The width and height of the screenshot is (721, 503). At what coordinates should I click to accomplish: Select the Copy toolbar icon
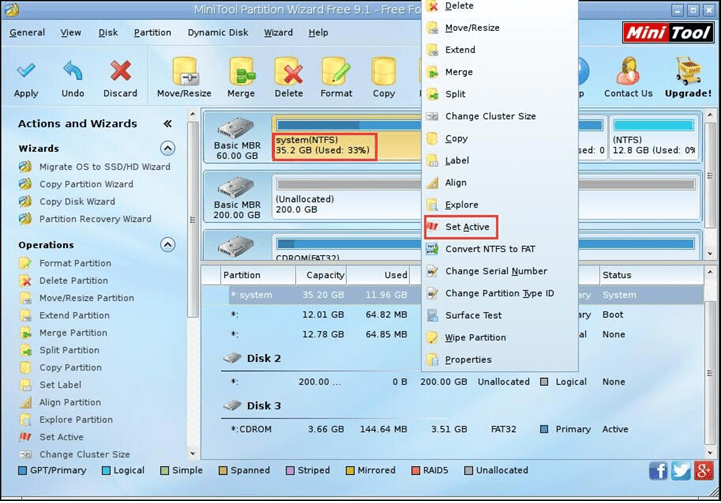point(383,77)
